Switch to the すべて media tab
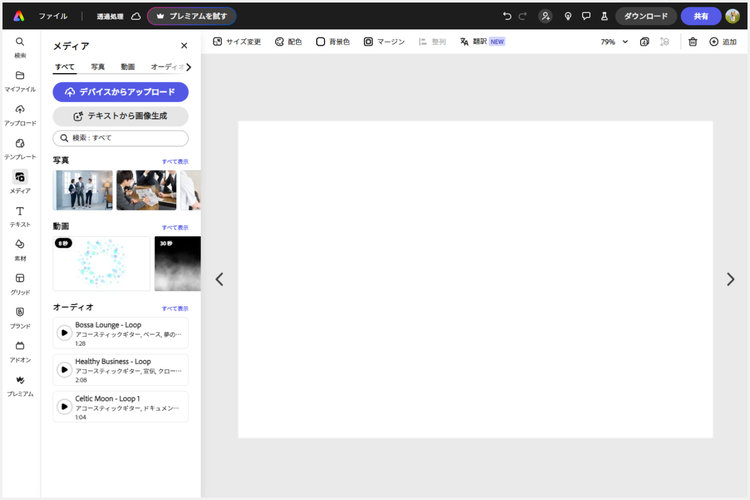This screenshot has width=750, height=500. [x=65, y=67]
